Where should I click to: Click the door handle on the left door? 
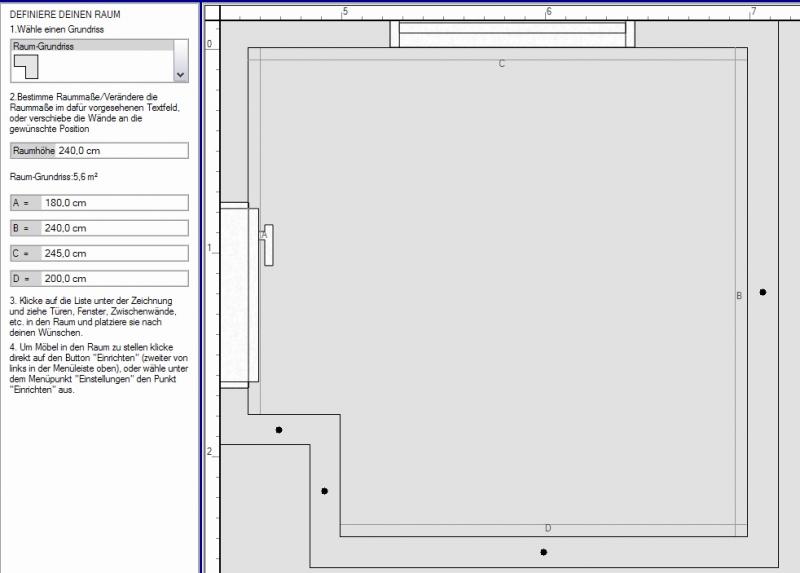pos(268,245)
